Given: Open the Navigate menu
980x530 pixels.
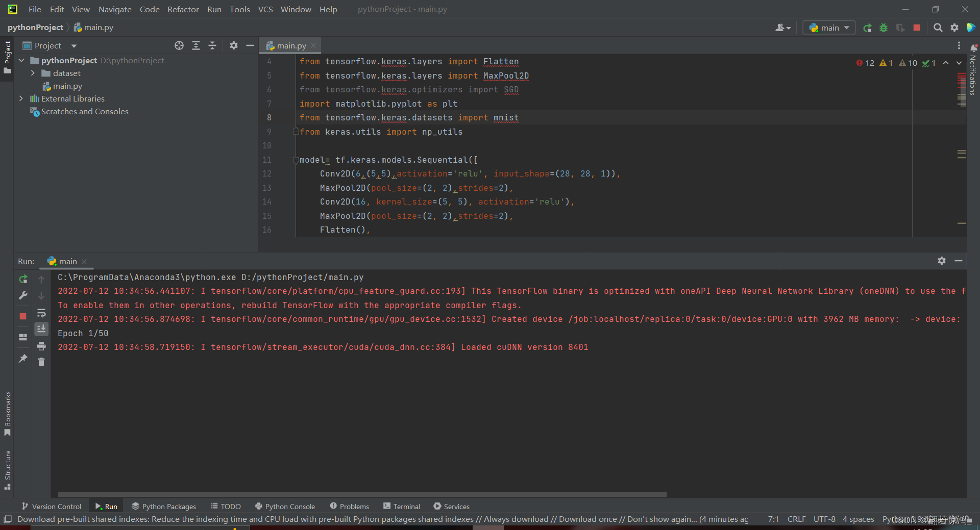Looking at the screenshot, I should pyautogui.click(x=115, y=9).
